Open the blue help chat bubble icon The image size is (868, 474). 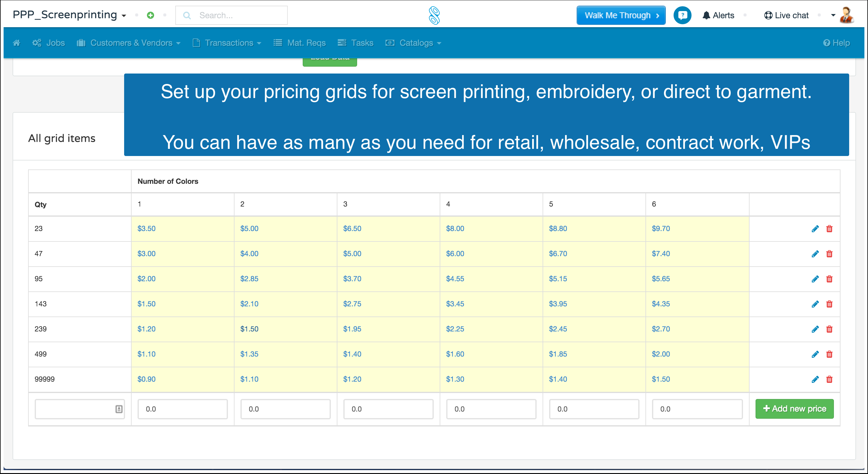tap(682, 15)
